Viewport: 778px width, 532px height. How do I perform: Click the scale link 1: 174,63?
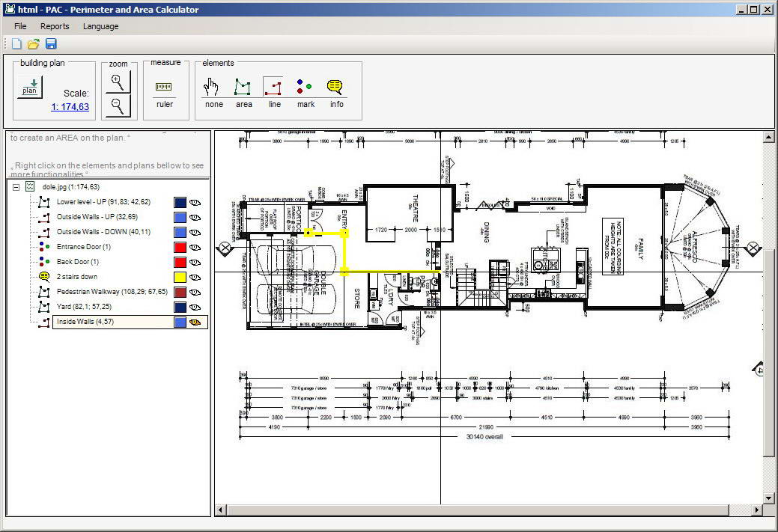point(70,106)
